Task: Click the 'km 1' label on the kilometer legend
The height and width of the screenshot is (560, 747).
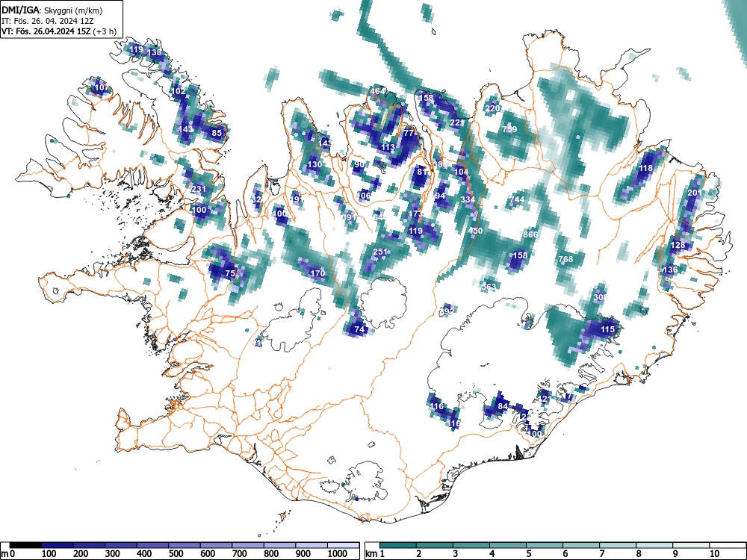Action: click(x=375, y=554)
